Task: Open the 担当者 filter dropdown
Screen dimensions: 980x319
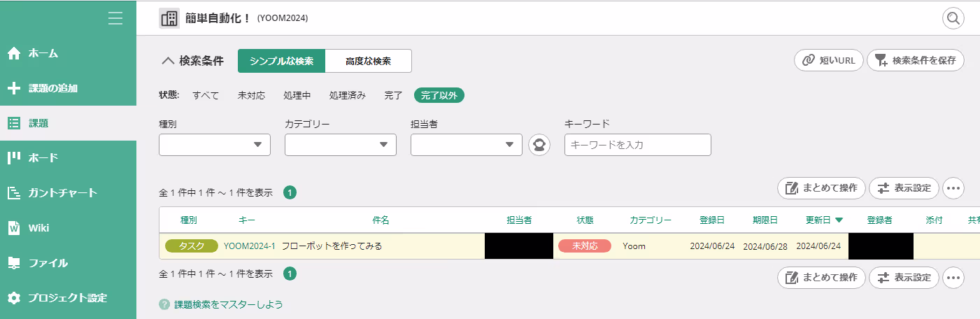Action: 467,145
